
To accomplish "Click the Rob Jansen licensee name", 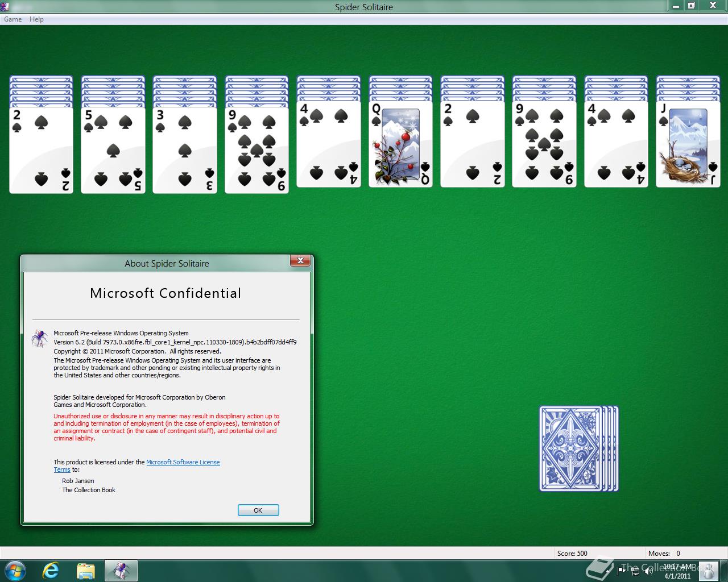I will [78, 481].
